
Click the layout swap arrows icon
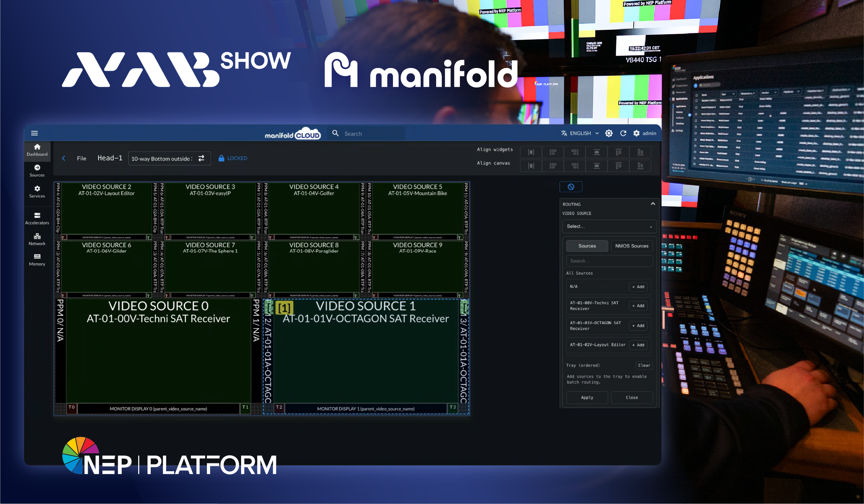[x=201, y=158]
